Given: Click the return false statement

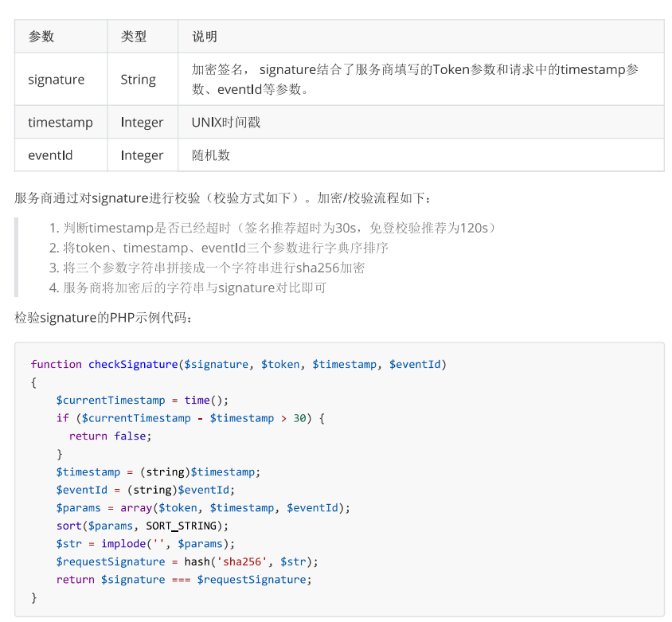Looking at the screenshot, I should [110, 436].
